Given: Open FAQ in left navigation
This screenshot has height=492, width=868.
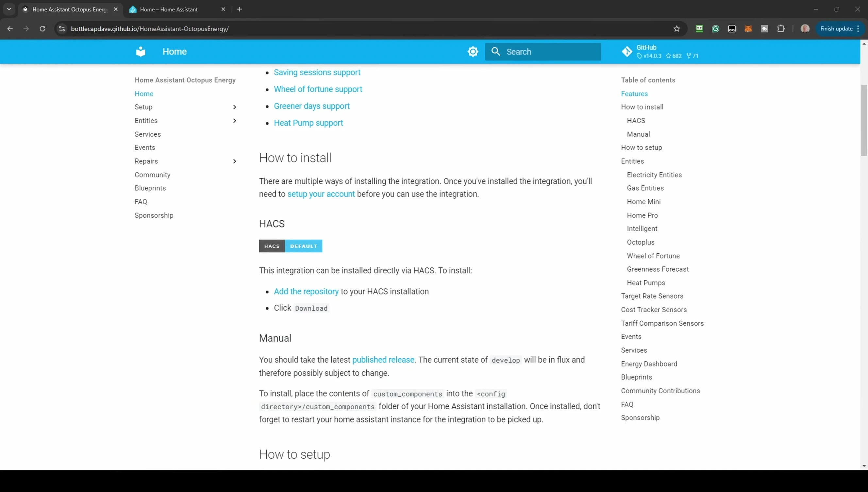Looking at the screenshot, I should pyautogui.click(x=141, y=202).
